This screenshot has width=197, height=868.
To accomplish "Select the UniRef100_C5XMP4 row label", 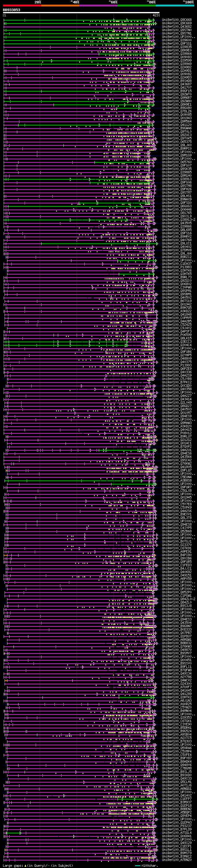I will 177,751.
